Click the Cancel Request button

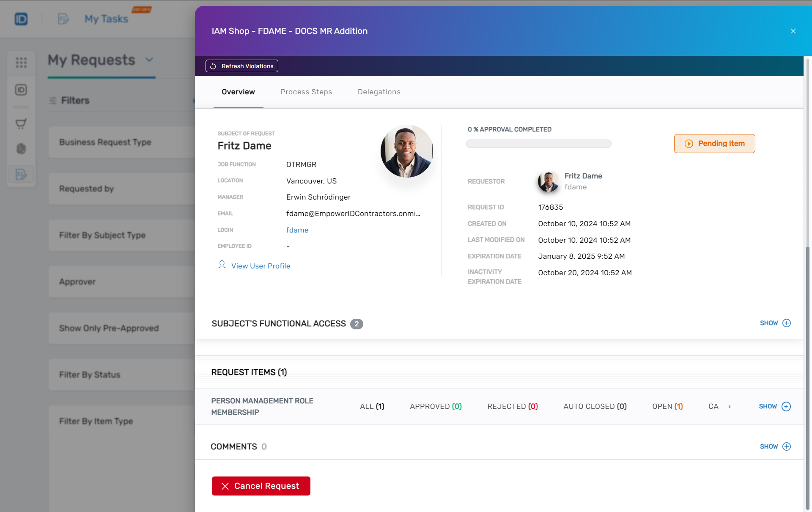click(x=261, y=486)
